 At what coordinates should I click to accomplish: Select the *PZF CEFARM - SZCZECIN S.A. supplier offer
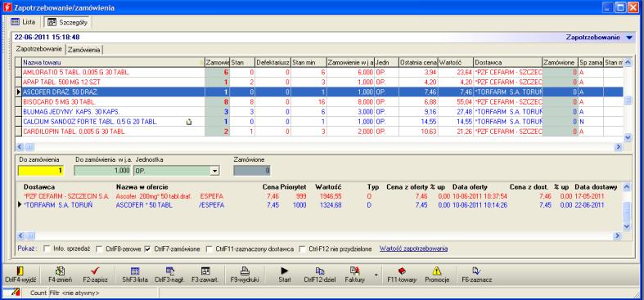pos(319,196)
